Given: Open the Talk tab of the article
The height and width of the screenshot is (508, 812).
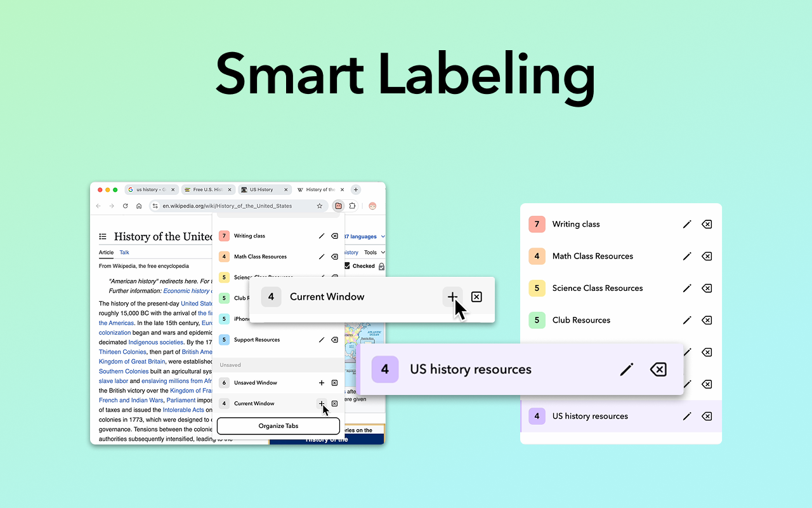Looking at the screenshot, I should tap(124, 252).
